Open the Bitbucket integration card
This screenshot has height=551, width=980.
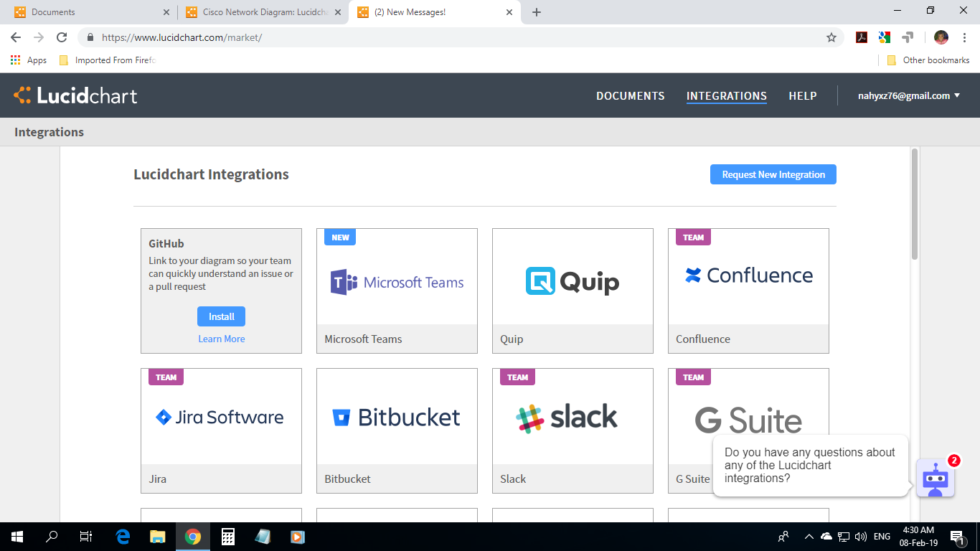click(397, 430)
